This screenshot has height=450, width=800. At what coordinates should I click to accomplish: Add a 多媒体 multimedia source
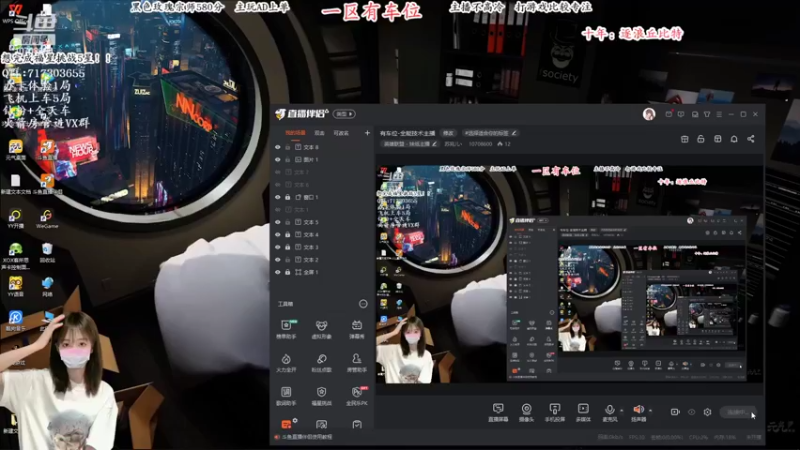click(583, 412)
